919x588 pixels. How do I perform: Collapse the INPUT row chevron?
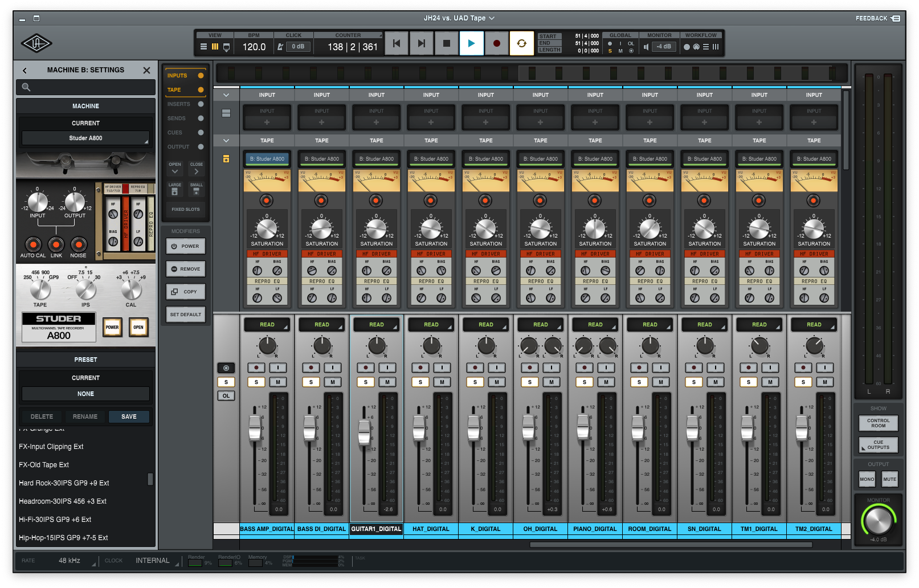tap(226, 95)
